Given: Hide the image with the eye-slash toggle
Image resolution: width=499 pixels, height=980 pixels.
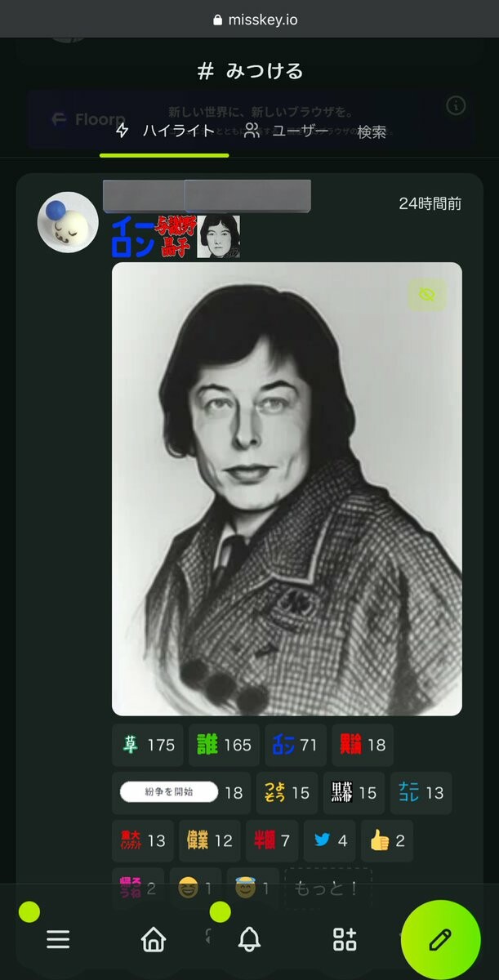Looking at the screenshot, I should 427,294.
